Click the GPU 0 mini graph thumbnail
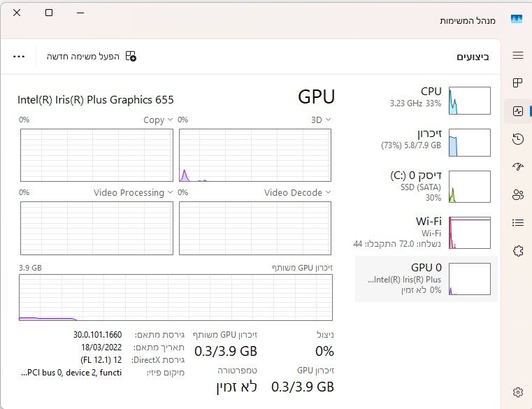 coord(470,279)
